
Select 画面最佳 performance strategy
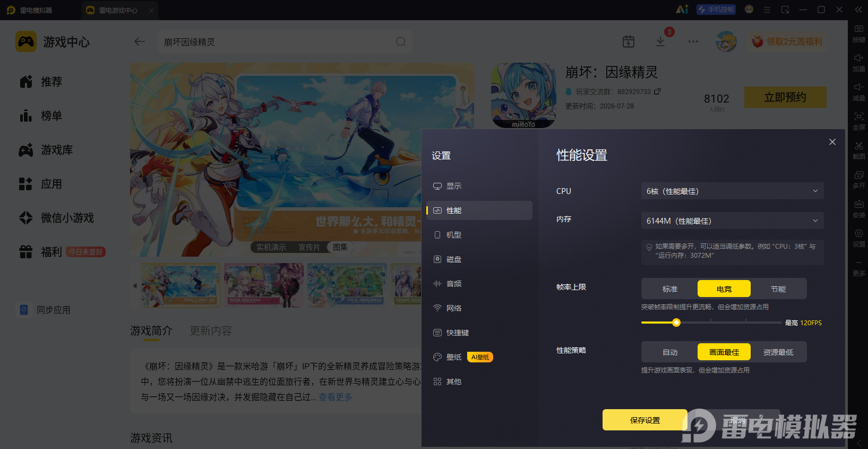click(724, 352)
